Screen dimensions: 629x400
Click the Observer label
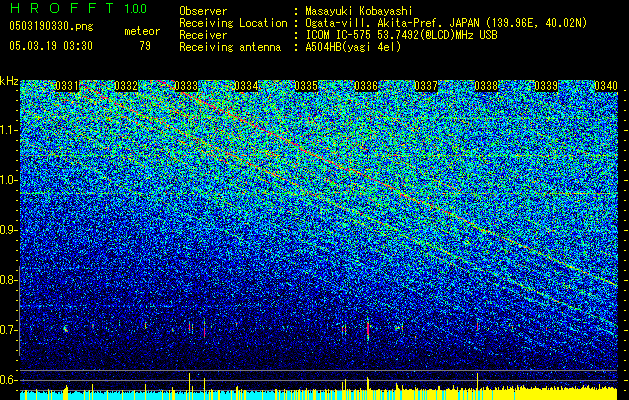203,11
